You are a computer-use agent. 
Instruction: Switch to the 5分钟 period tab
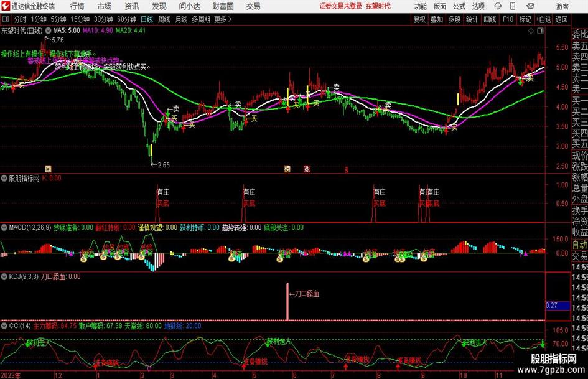pyautogui.click(x=58, y=19)
